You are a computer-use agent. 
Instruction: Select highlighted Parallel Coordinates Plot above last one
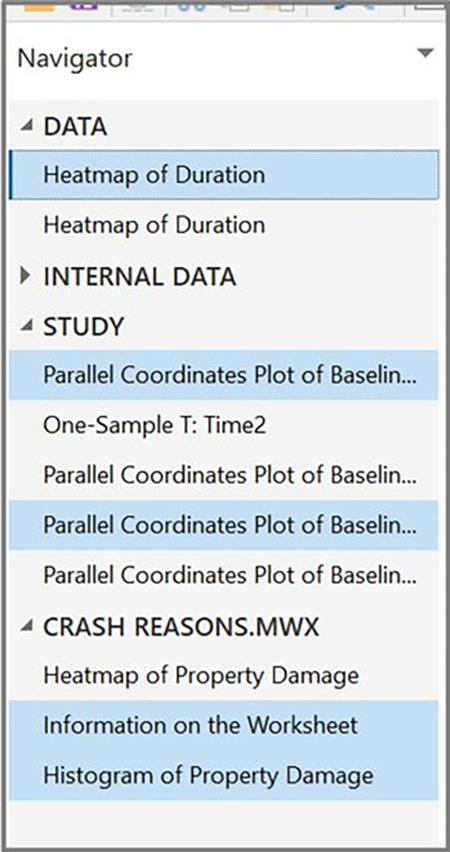[x=224, y=525]
